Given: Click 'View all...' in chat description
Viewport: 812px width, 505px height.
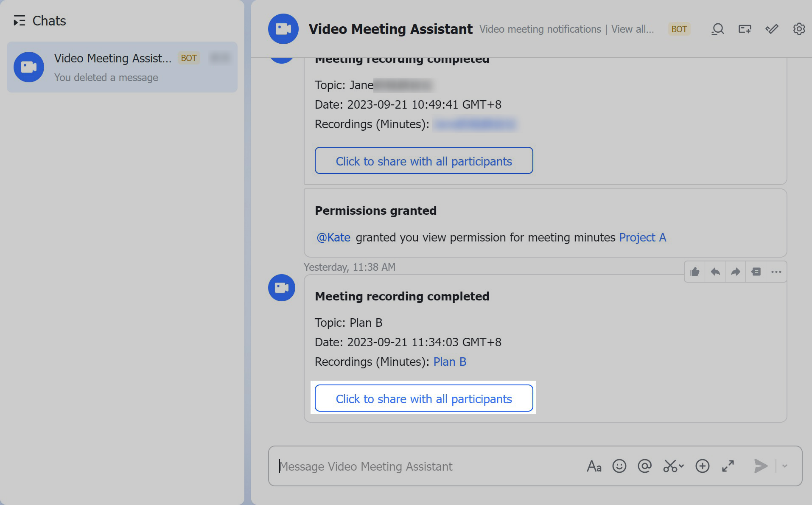Looking at the screenshot, I should tap(633, 29).
